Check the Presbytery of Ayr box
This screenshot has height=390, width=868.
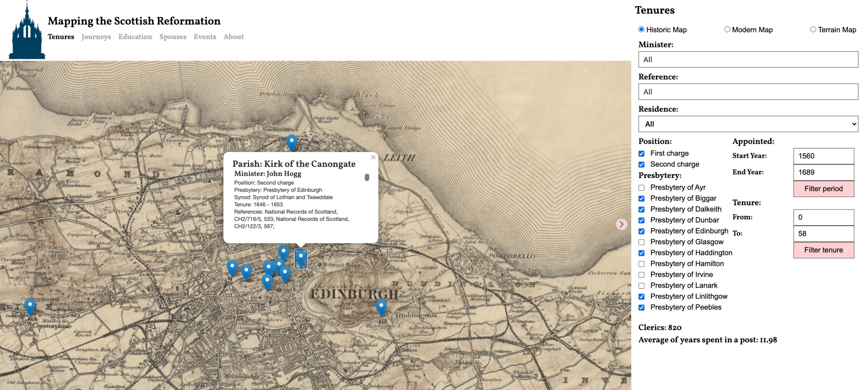[x=642, y=188]
